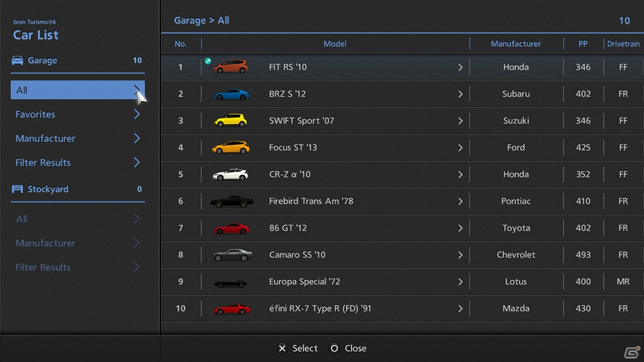Viewport: 644px width, 362px height.
Task: Click the Stockyard section header
Action: [78, 189]
